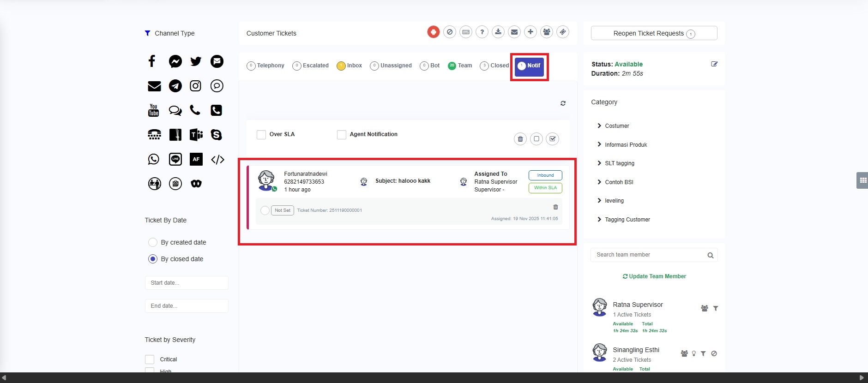Click the Reopen Ticket Requests button
Viewport: 868px width, 383px height.
coord(654,33)
